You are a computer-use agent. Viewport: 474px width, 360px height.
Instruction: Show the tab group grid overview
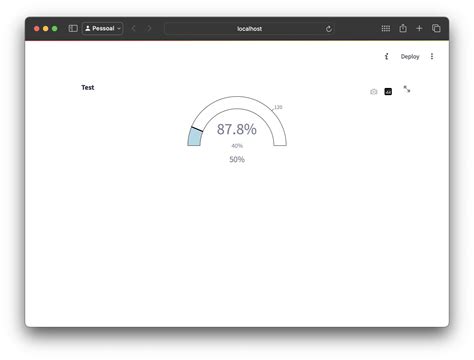pyautogui.click(x=386, y=28)
